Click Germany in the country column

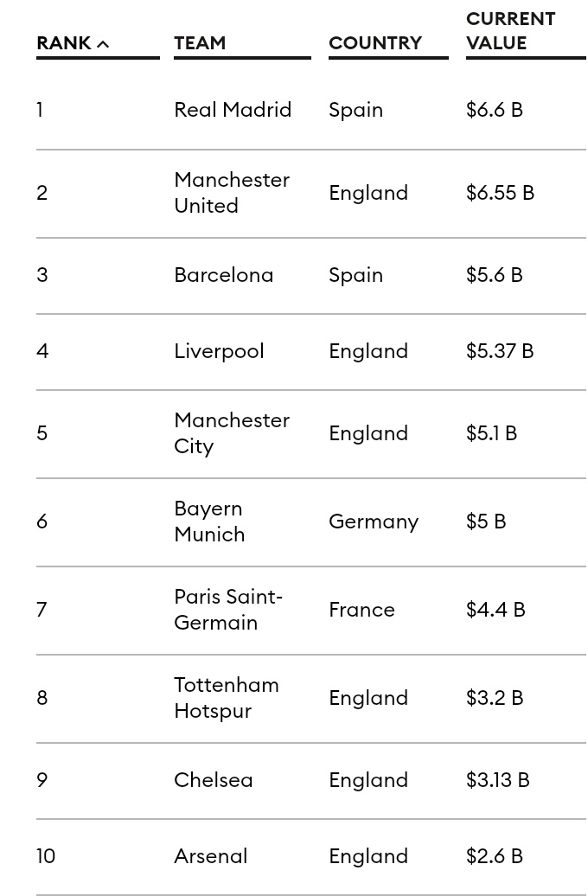374,522
